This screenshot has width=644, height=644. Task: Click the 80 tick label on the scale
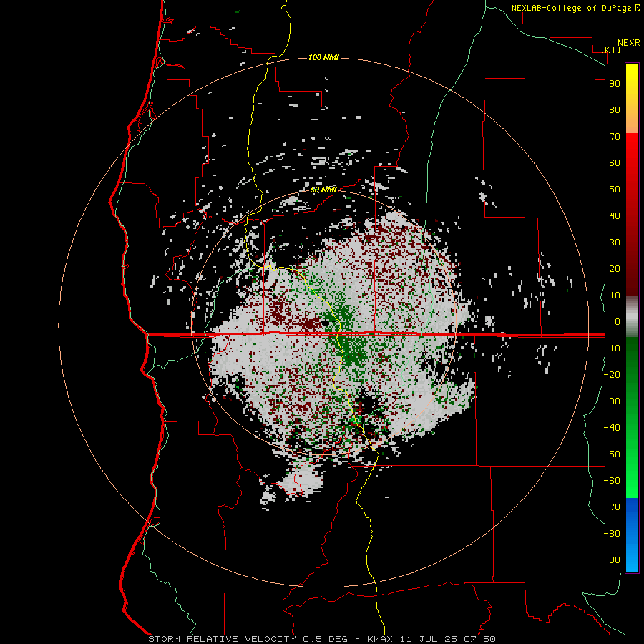[615, 110]
